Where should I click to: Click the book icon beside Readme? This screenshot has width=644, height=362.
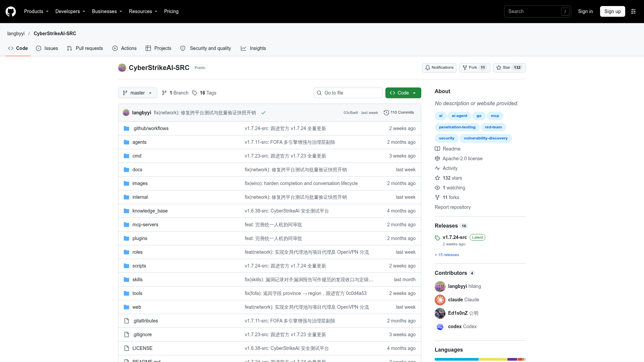(x=437, y=149)
